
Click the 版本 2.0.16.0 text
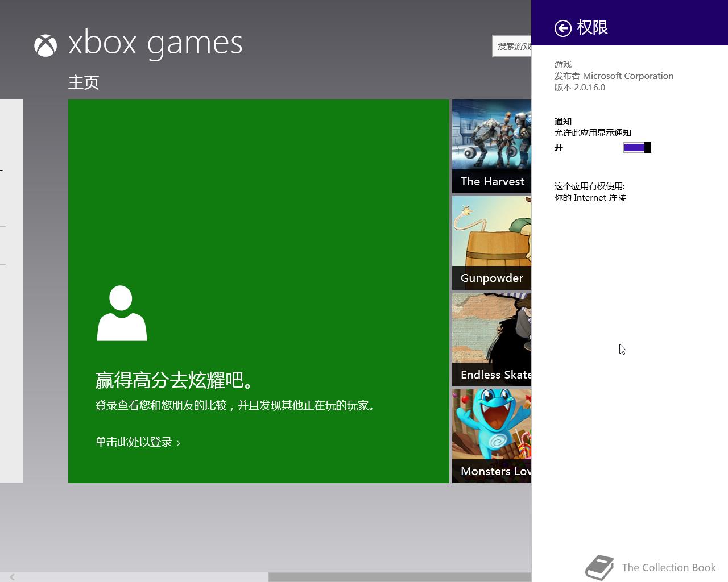(580, 88)
